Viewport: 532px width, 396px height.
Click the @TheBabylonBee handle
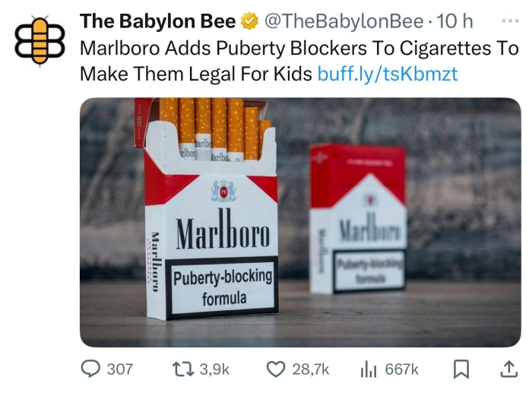coord(344,21)
